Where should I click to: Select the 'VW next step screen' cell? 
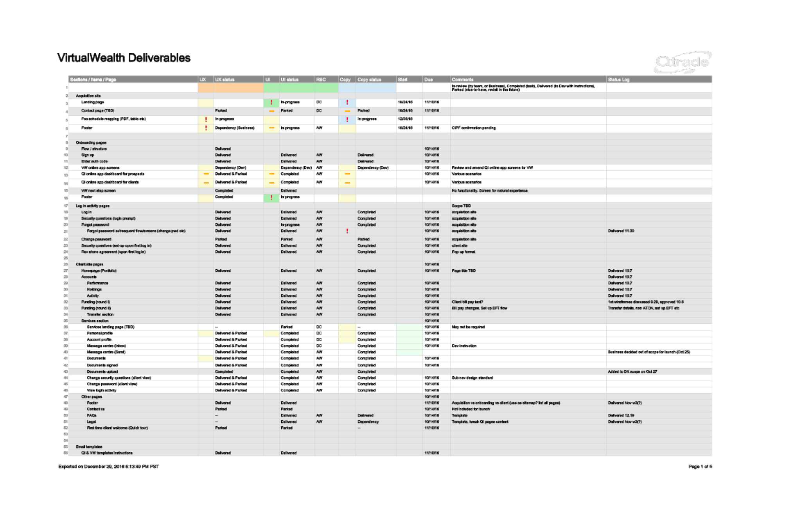click(x=133, y=191)
